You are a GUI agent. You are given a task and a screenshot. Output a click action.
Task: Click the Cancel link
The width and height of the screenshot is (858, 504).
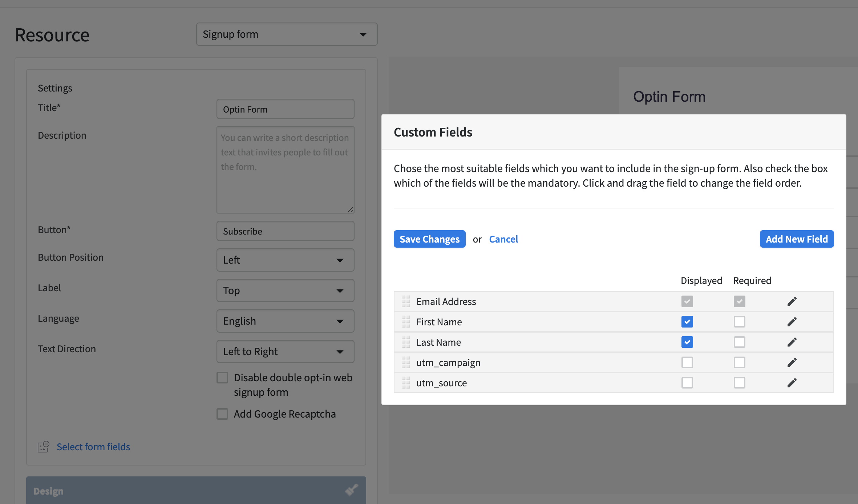pyautogui.click(x=503, y=239)
